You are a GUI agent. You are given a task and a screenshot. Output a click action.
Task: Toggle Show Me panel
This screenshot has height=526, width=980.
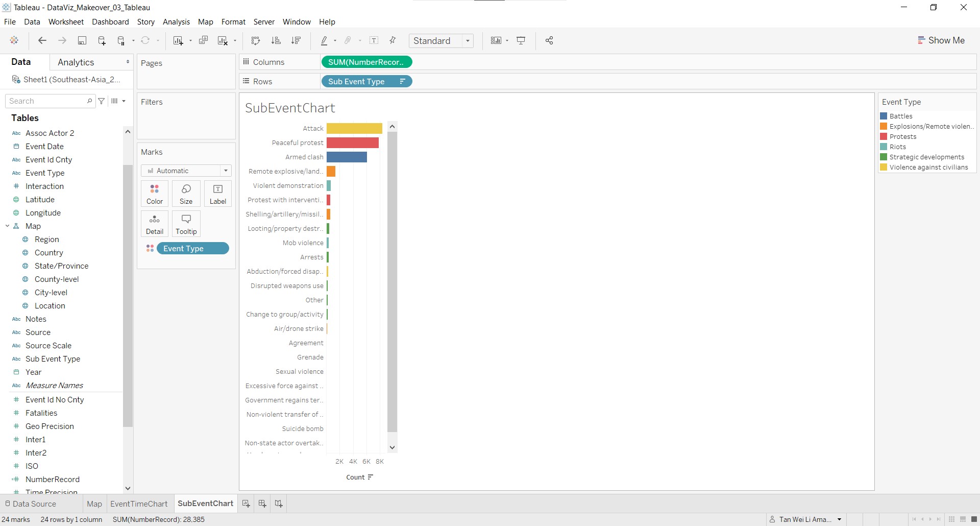[x=941, y=40]
